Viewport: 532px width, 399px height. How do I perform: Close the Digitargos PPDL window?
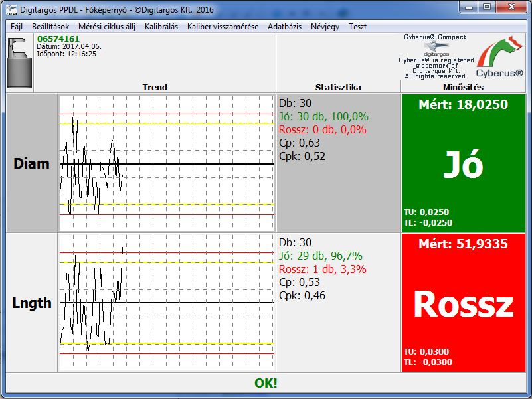tap(511, 7)
